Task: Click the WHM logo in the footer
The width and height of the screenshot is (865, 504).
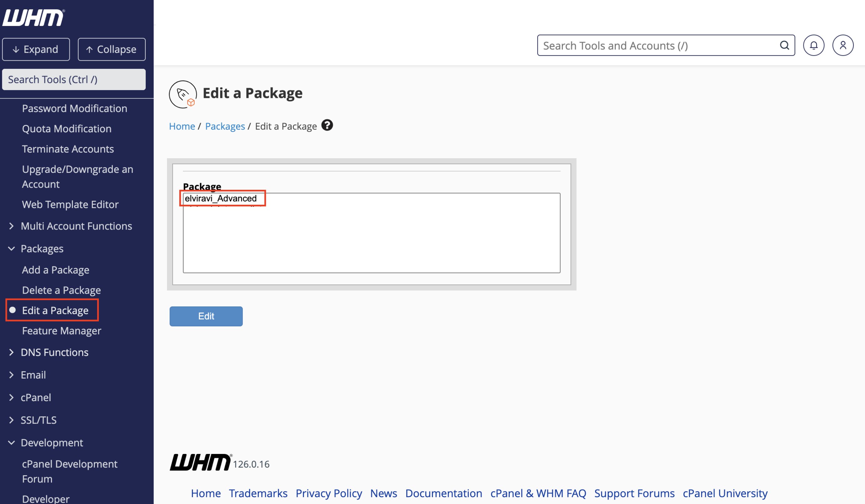Action: click(x=201, y=462)
